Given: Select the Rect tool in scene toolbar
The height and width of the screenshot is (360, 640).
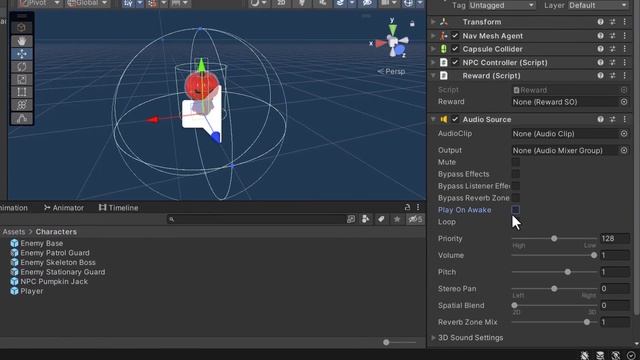Looking at the screenshot, I should [22, 92].
